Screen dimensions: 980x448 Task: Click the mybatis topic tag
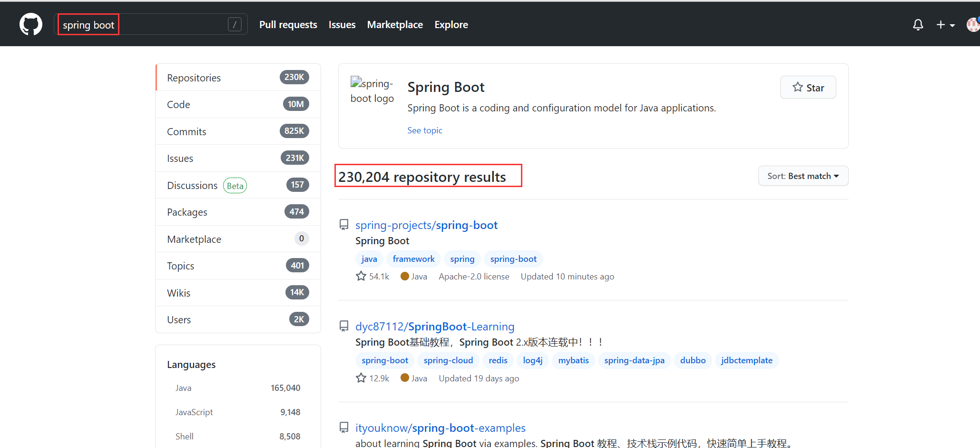pyautogui.click(x=573, y=360)
